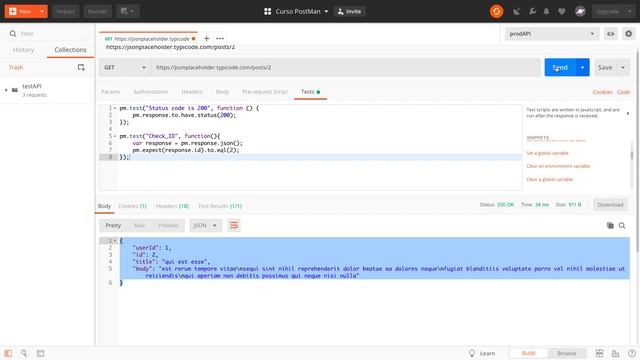Select Raw response view
This screenshot has height=360, width=640.
pyautogui.click(x=140, y=225)
